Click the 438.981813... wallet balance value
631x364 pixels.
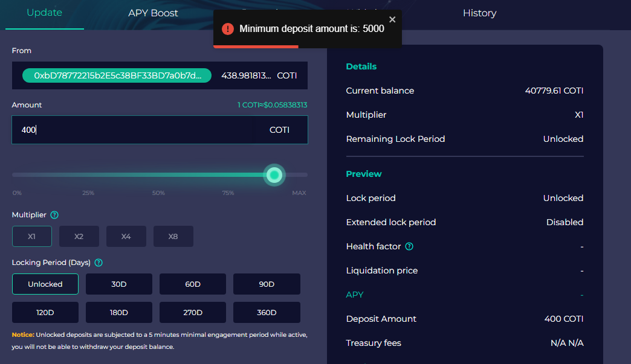pos(246,75)
